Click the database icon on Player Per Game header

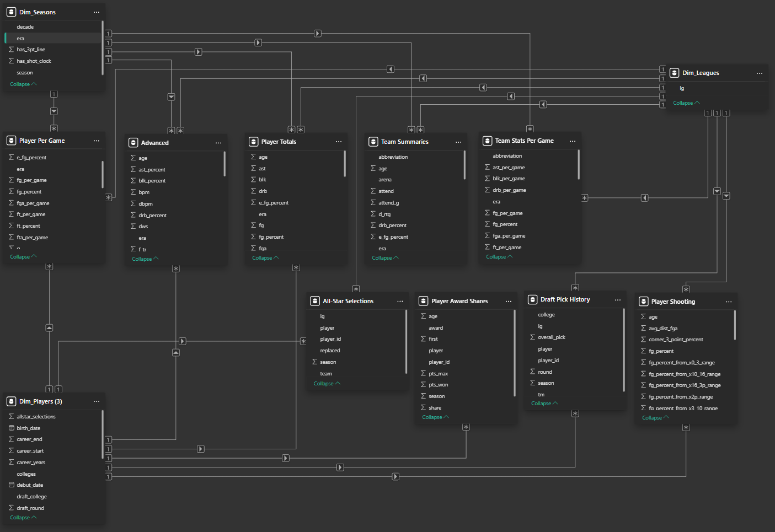pos(11,140)
